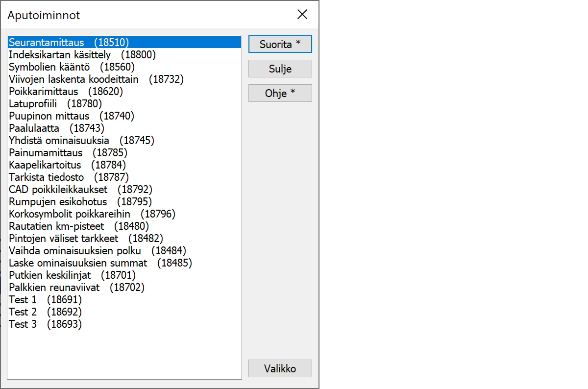Select Seurantamittaus (18510) in the list

coord(69,43)
